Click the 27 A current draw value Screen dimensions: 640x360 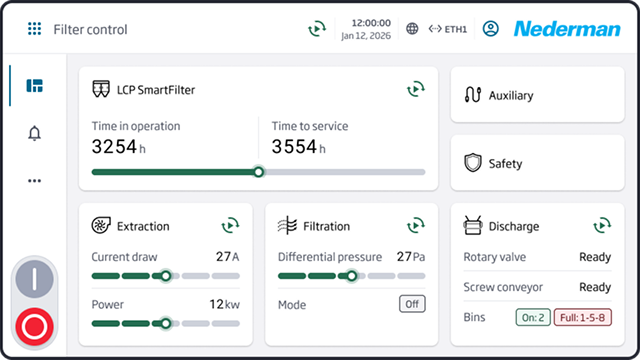click(227, 257)
